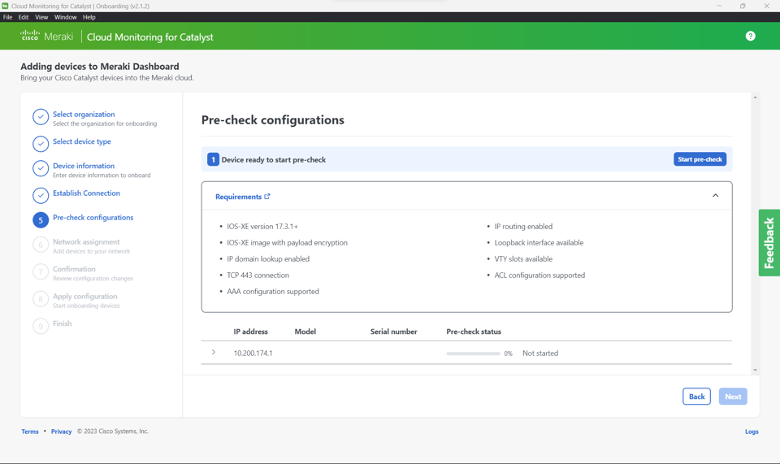Open the Requirements external link icon
The height and width of the screenshot is (465, 780).
click(267, 197)
